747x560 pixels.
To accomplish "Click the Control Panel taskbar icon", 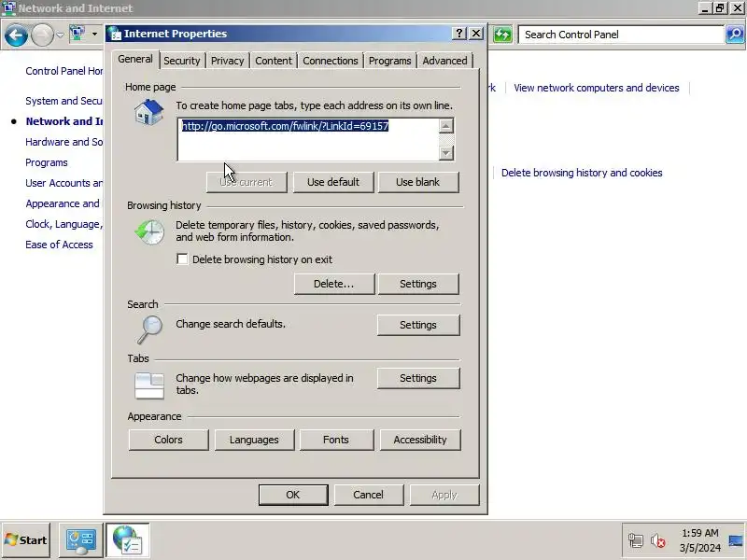I will click(81, 540).
